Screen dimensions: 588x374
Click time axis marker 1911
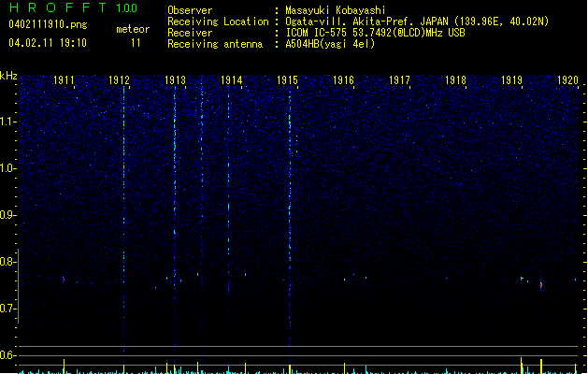coord(64,80)
